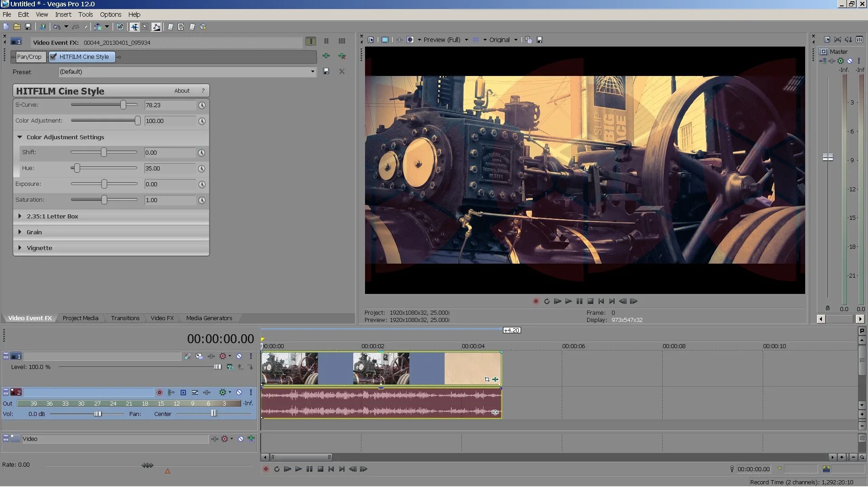Solo video track 1

pyautogui.click(x=251, y=356)
